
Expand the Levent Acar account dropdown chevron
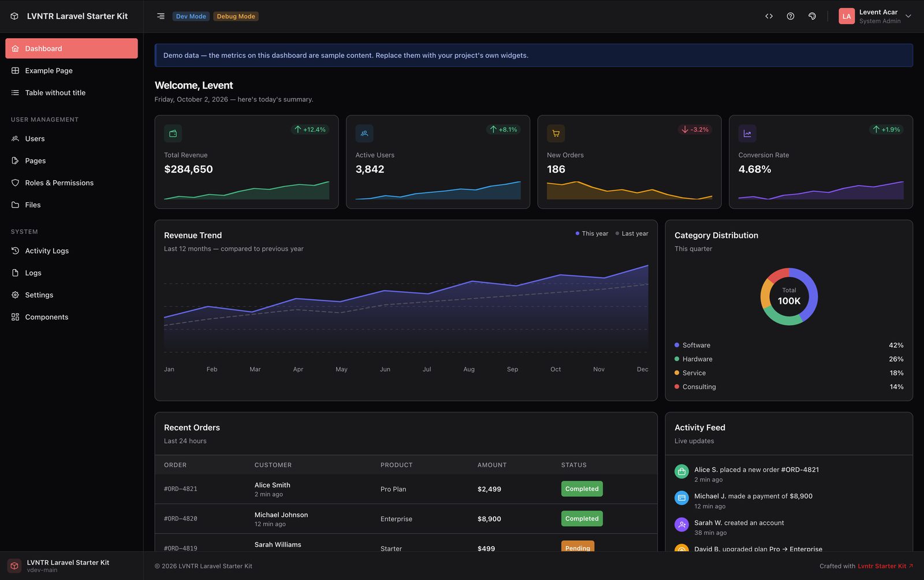pyautogui.click(x=908, y=16)
